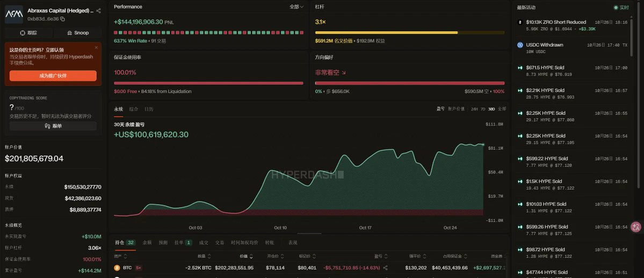Select the 账户价值 chart mode
644x278 pixels.
[x=457, y=109]
